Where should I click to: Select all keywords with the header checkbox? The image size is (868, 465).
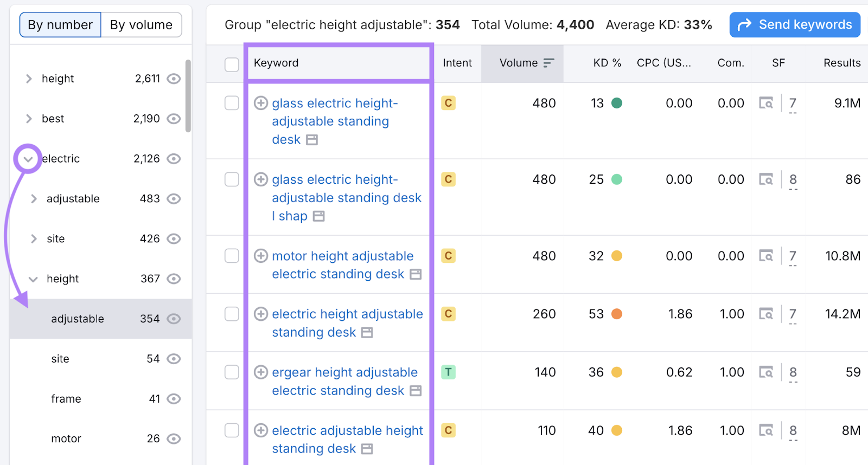(x=232, y=63)
